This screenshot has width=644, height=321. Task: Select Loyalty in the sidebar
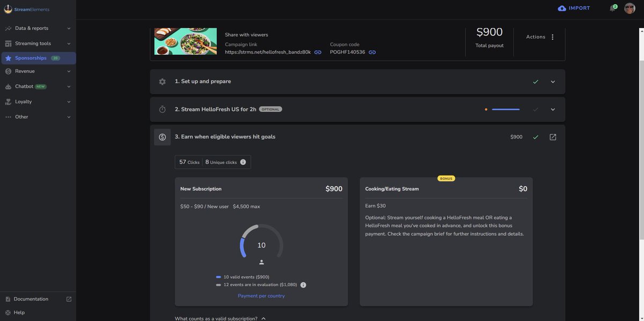(38, 101)
